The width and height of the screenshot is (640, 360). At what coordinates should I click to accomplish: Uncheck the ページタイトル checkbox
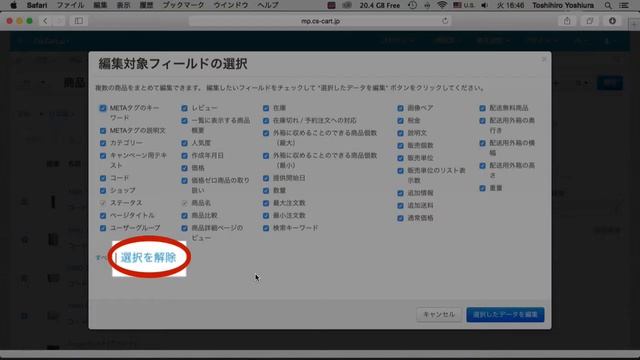[103, 216]
